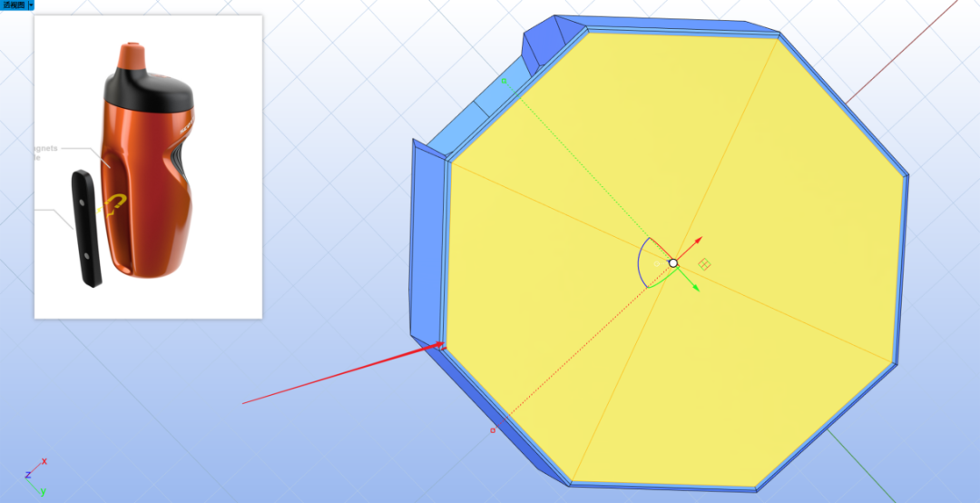Click the gumball red X-axis move arrow
The height and width of the screenshot is (503, 980).
click(x=698, y=241)
